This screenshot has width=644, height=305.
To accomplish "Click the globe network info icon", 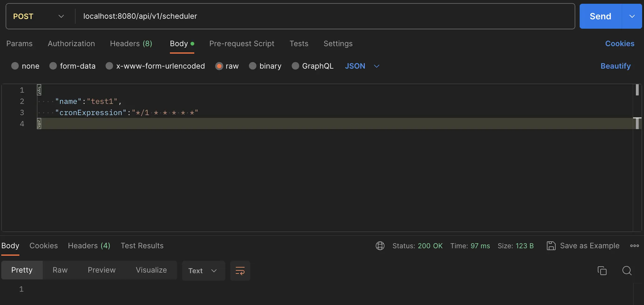I will click(380, 246).
